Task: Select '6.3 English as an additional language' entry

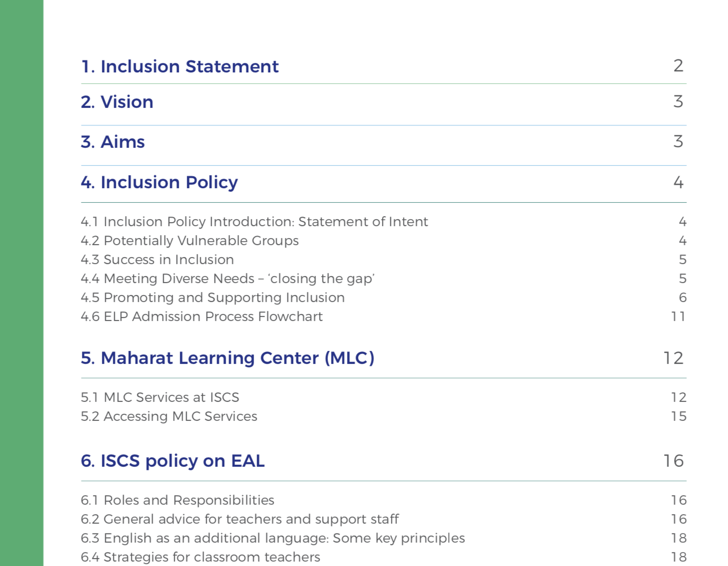Action: point(273,538)
